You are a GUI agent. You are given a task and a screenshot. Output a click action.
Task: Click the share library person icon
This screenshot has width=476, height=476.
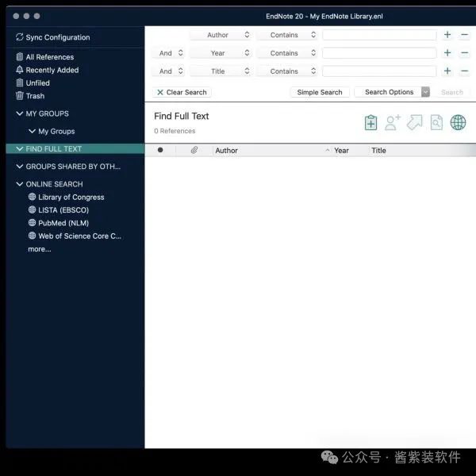[393, 123]
